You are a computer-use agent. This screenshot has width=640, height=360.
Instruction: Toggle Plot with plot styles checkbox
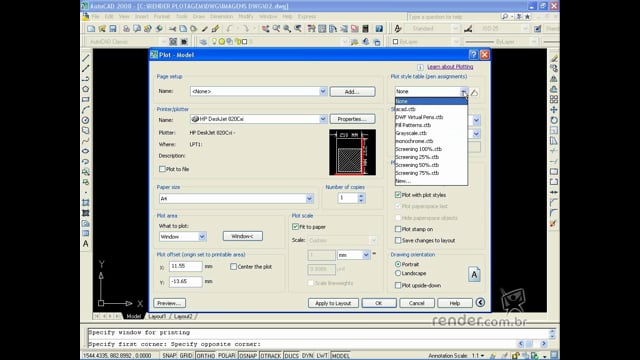coord(398,195)
